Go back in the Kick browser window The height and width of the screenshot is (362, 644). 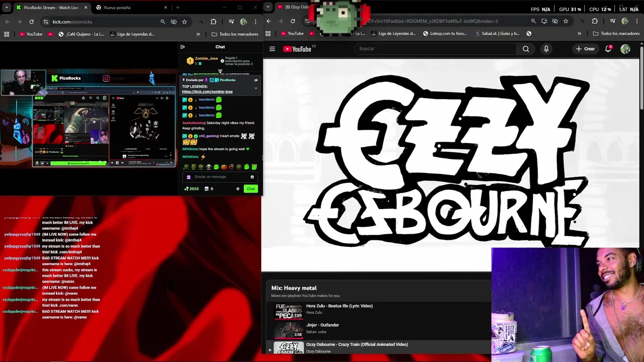(7, 22)
